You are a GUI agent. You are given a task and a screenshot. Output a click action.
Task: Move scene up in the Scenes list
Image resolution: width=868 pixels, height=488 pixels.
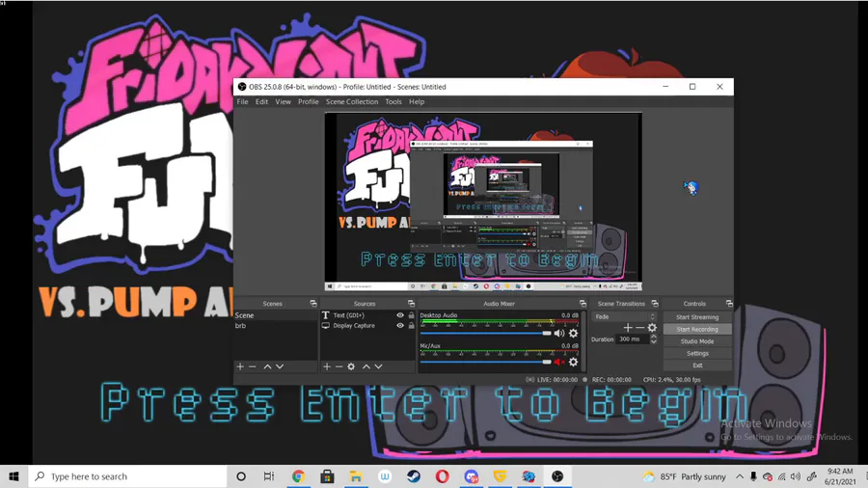[x=267, y=366]
